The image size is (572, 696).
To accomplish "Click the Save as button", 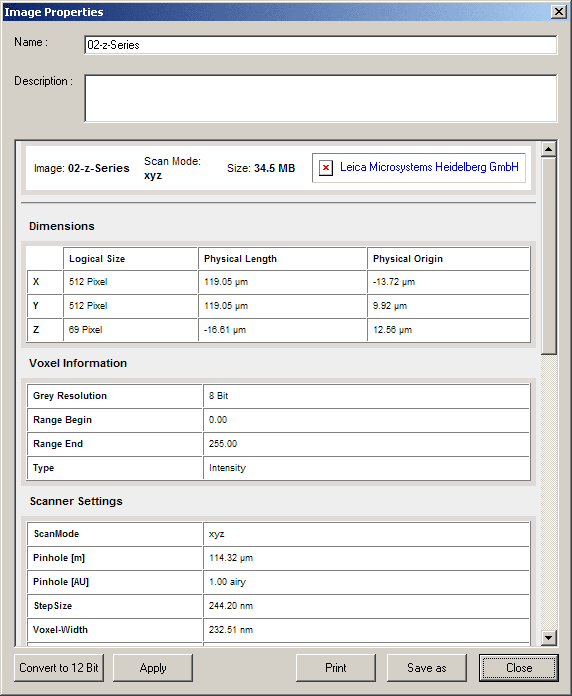I will (x=427, y=668).
